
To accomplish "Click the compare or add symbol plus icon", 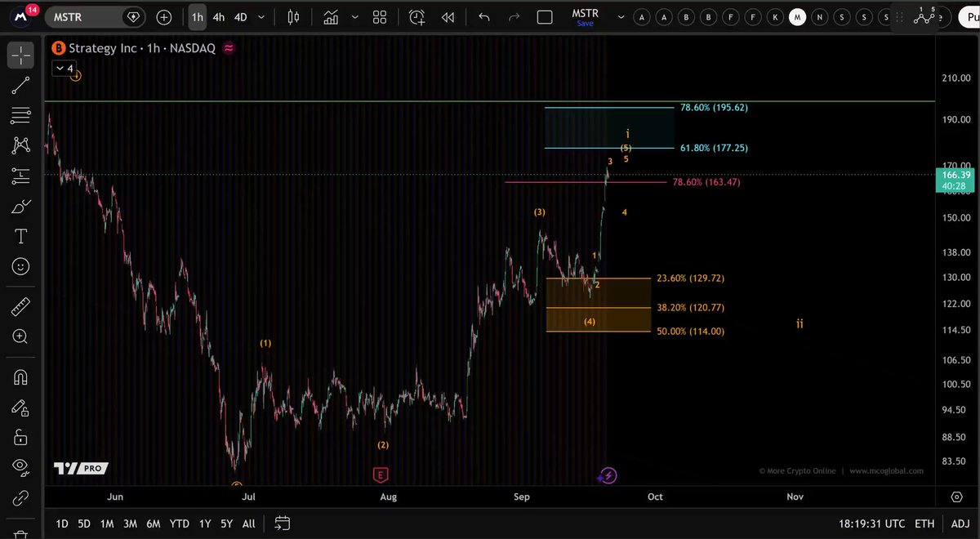I will (x=164, y=16).
